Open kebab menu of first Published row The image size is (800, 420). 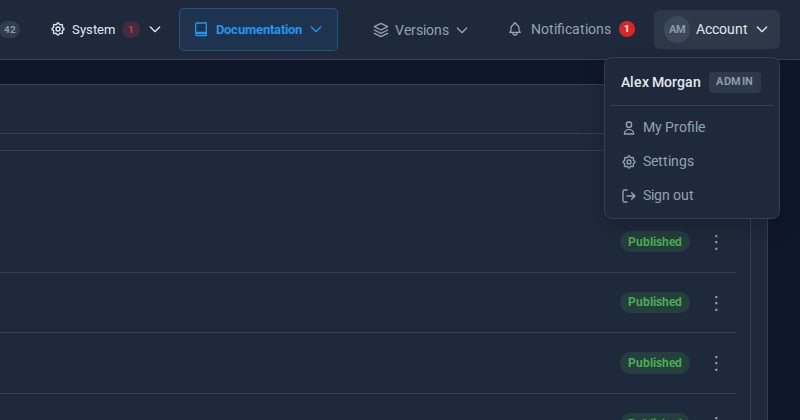pyautogui.click(x=716, y=242)
